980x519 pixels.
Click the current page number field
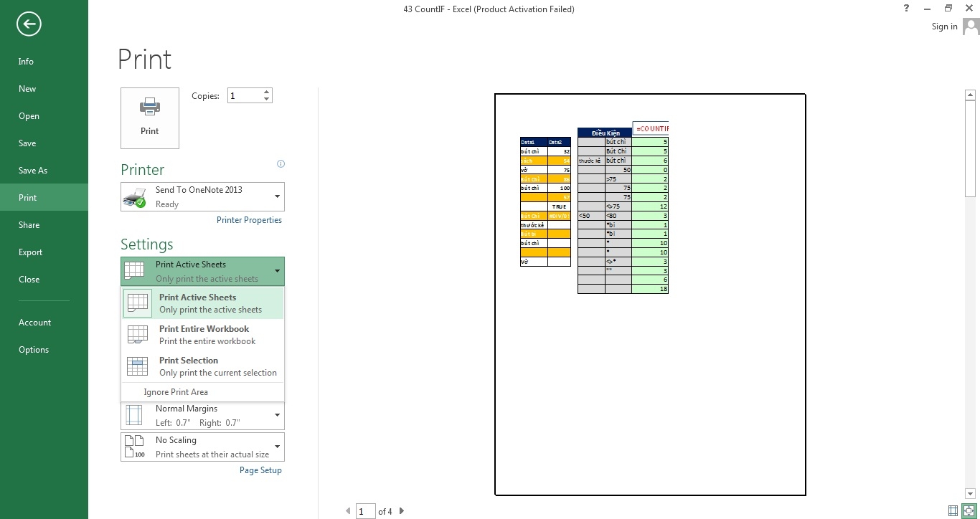coord(365,511)
